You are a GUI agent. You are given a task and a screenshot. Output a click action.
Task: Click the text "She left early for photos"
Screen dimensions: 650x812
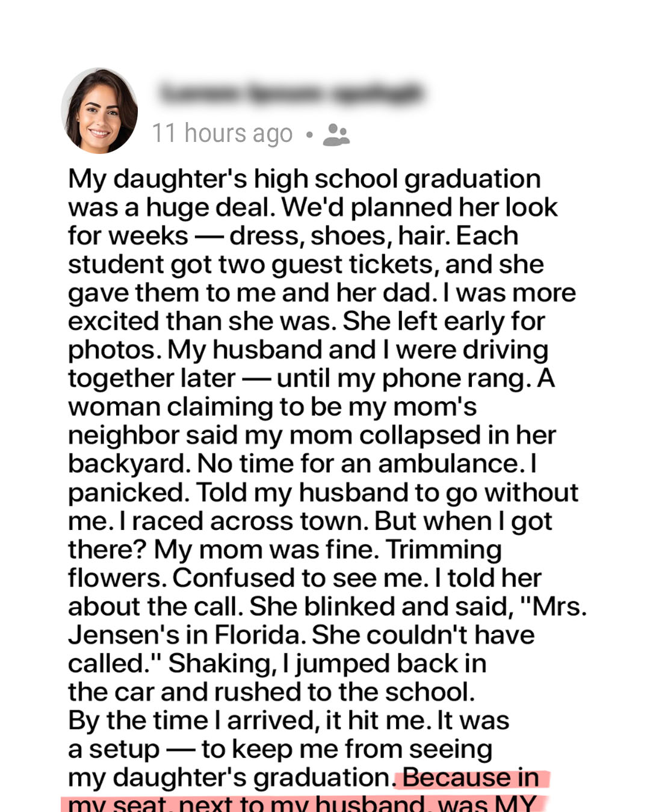pyautogui.click(x=307, y=336)
